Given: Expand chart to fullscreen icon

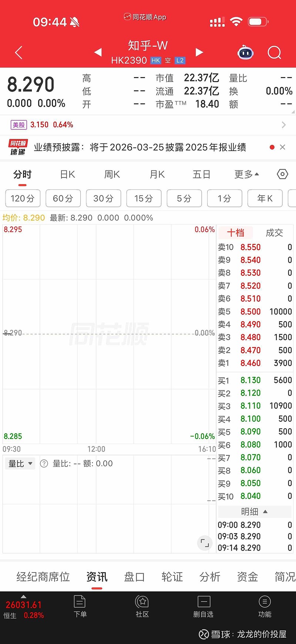Looking at the screenshot, I should coord(205,543).
